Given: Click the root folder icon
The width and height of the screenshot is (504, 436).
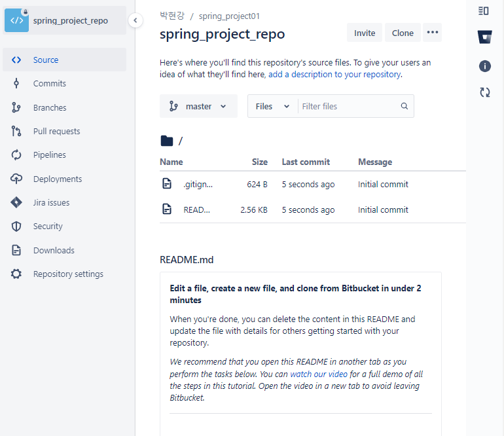Looking at the screenshot, I should (x=166, y=141).
